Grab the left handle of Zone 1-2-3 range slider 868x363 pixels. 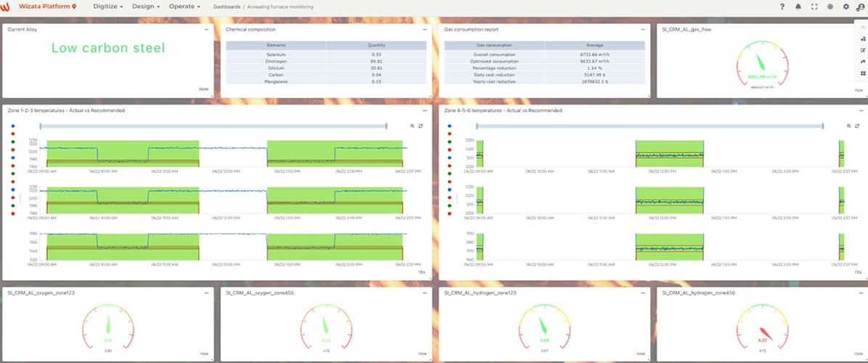pos(41,127)
